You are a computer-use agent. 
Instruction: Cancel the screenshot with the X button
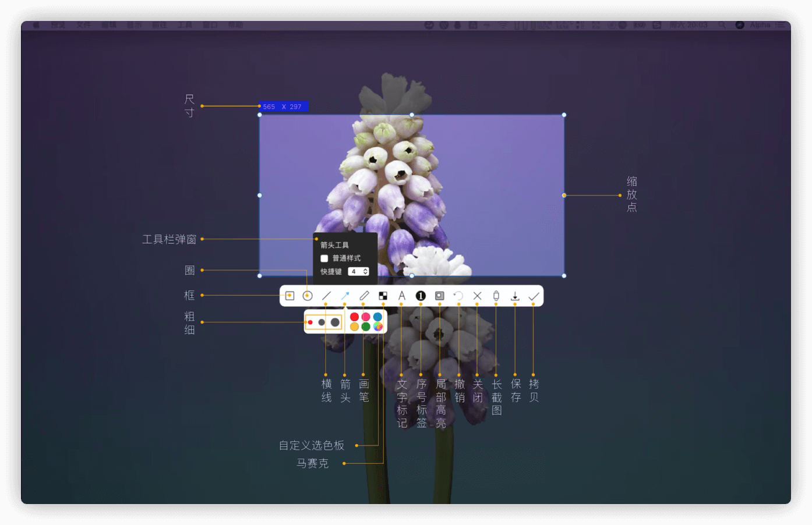(x=477, y=296)
